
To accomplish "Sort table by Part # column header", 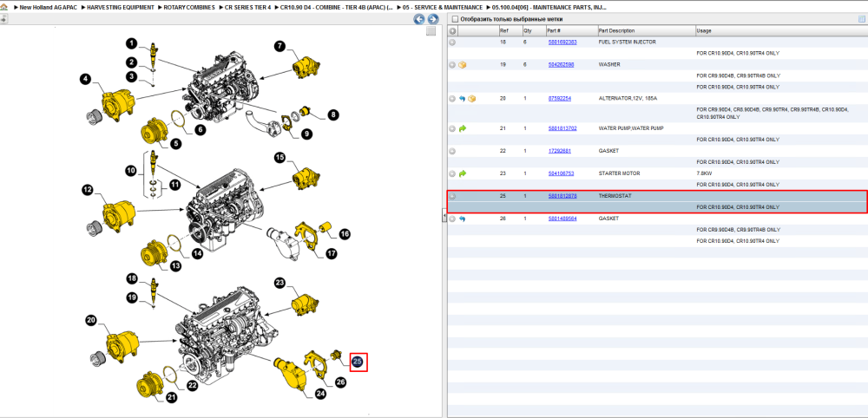I will coord(554,31).
